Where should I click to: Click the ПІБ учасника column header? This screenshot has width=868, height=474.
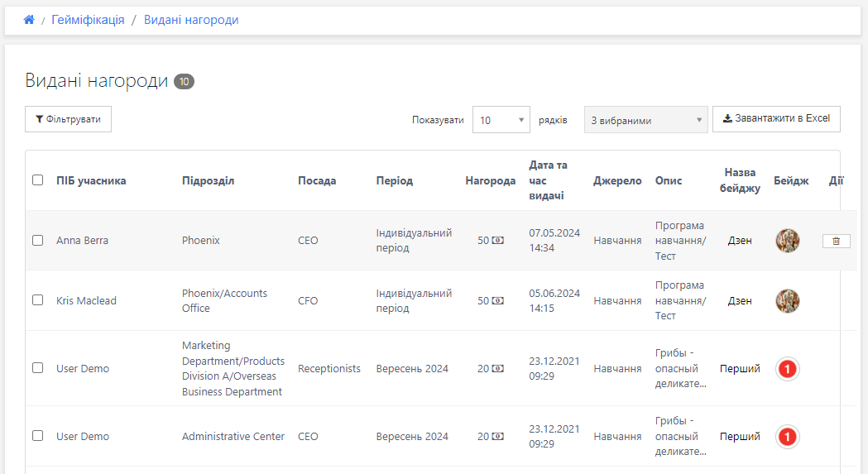click(91, 180)
